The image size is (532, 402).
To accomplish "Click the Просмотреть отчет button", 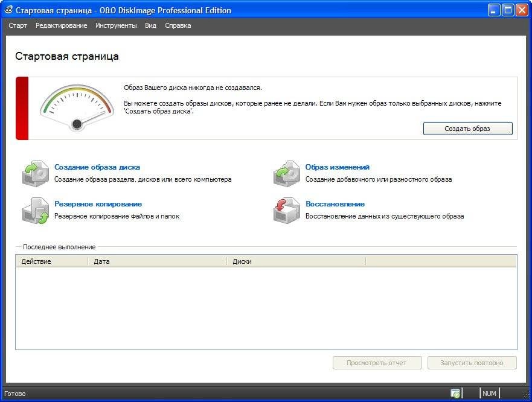I will (377, 363).
